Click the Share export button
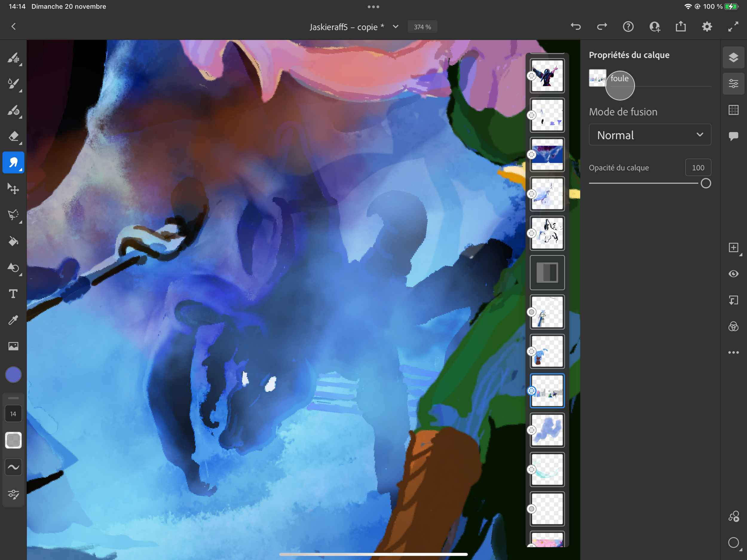Screen dimensions: 747x560 pos(680,26)
